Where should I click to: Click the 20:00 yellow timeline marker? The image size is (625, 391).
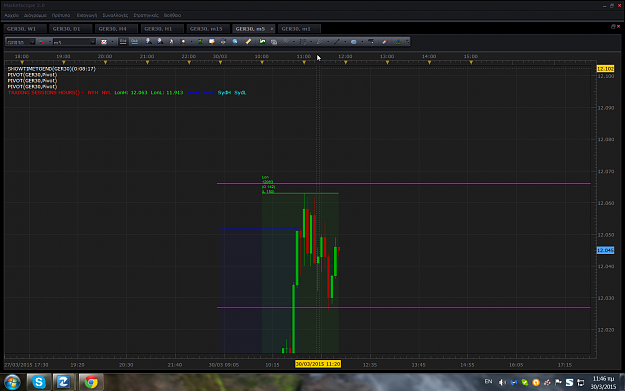(x=105, y=63)
